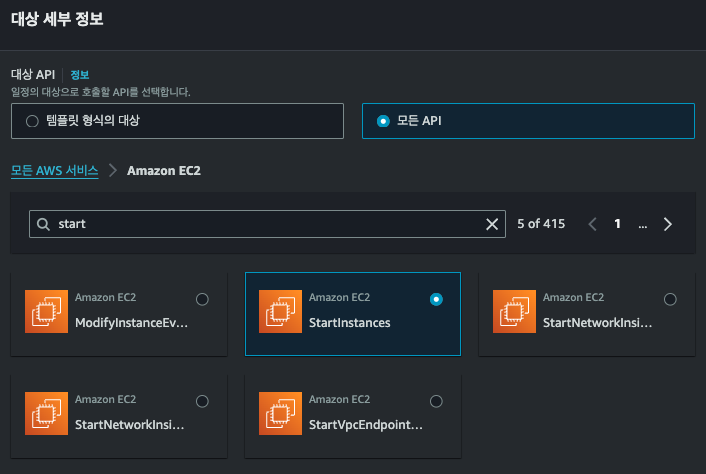This screenshot has width=706, height=474.
Task: Click the EC2 icon on the ModifyInstanceEv... card
Action: tap(46, 311)
